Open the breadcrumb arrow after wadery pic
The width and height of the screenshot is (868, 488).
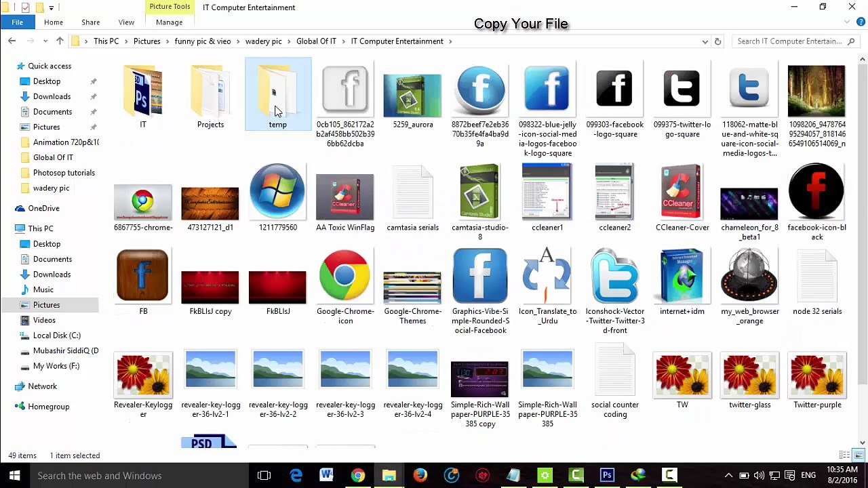coord(289,41)
